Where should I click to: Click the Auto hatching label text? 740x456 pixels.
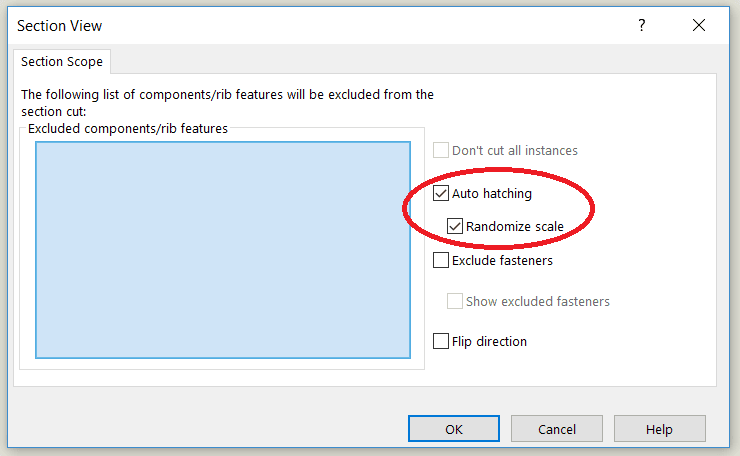click(x=492, y=194)
